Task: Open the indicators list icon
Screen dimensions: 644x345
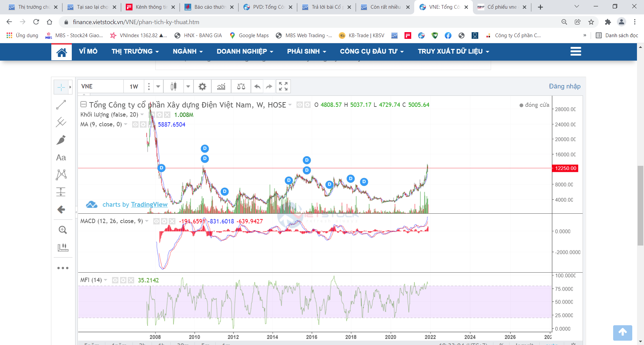Action: point(221,86)
